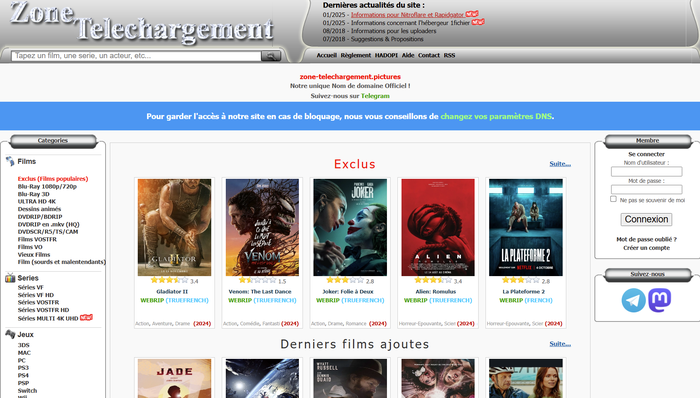Open Alien: Romulus poster

pyautogui.click(x=438, y=227)
